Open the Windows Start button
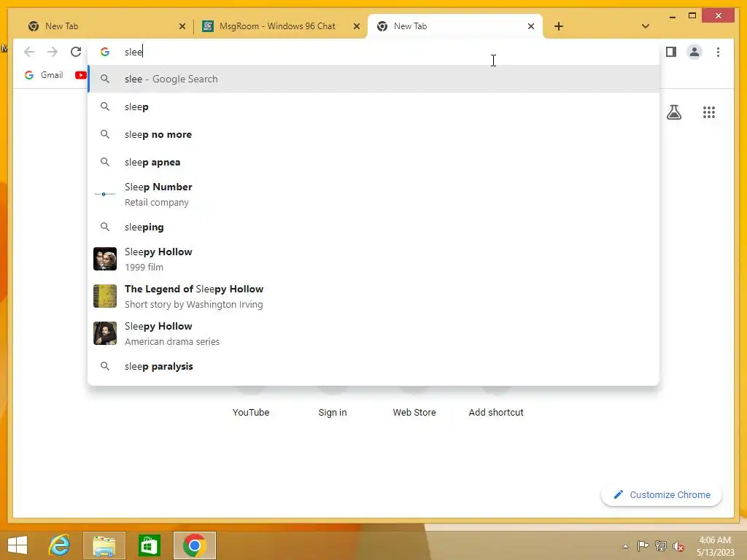The width and height of the screenshot is (747, 560). pyautogui.click(x=18, y=545)
